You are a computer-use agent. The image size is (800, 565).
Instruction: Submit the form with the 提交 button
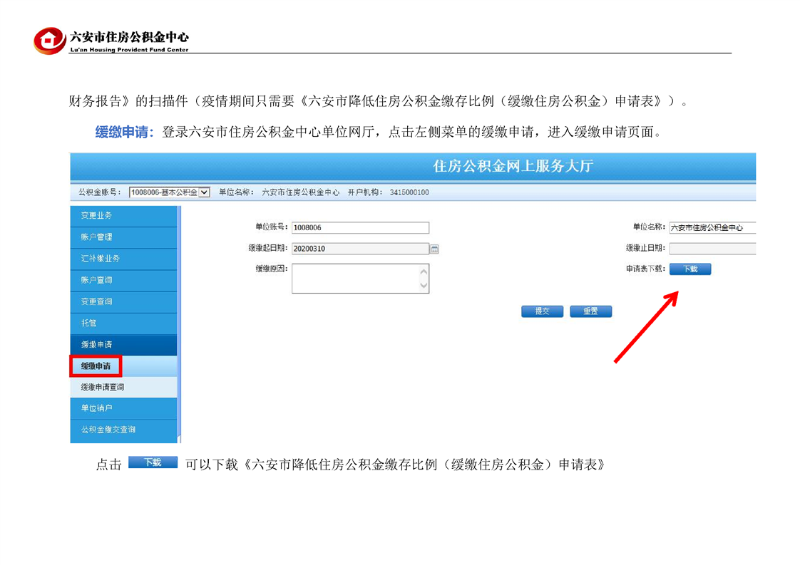click(542, 311)
